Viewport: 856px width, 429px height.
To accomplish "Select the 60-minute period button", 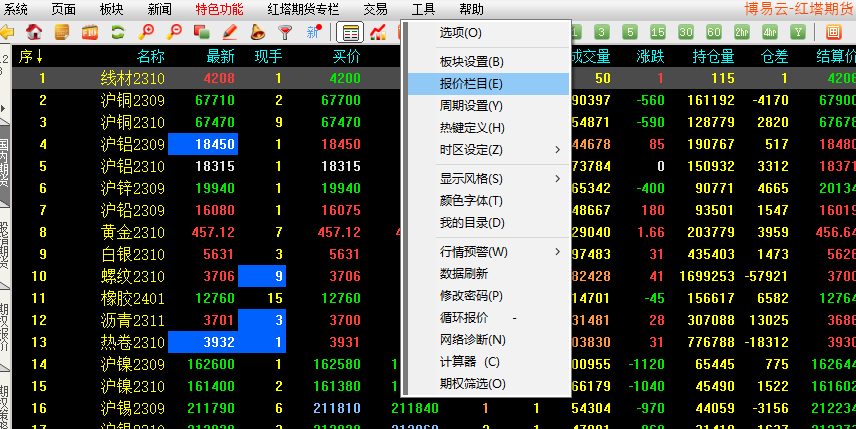I will click(x=714, y=32).
